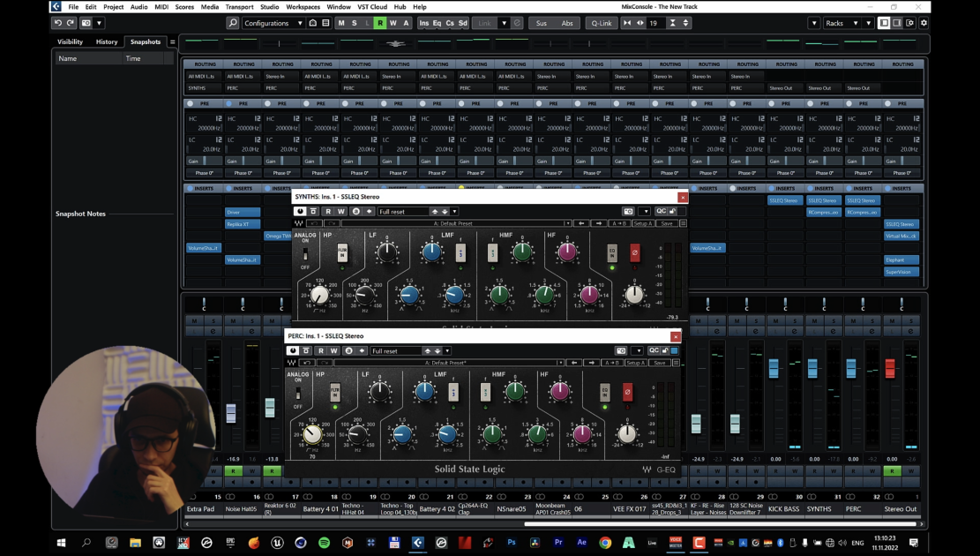
Task: Click the KICK BASS channel name
Action: (x=783, y=508)
